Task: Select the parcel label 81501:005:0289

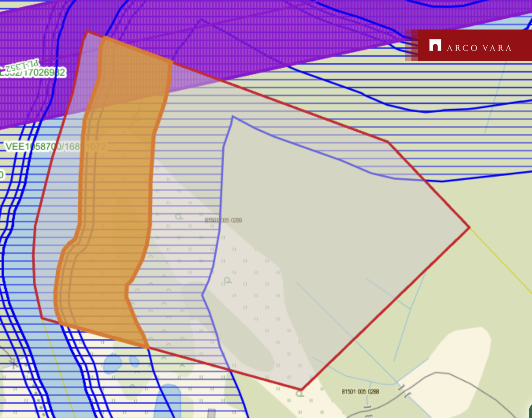Action: click(223, 220)
